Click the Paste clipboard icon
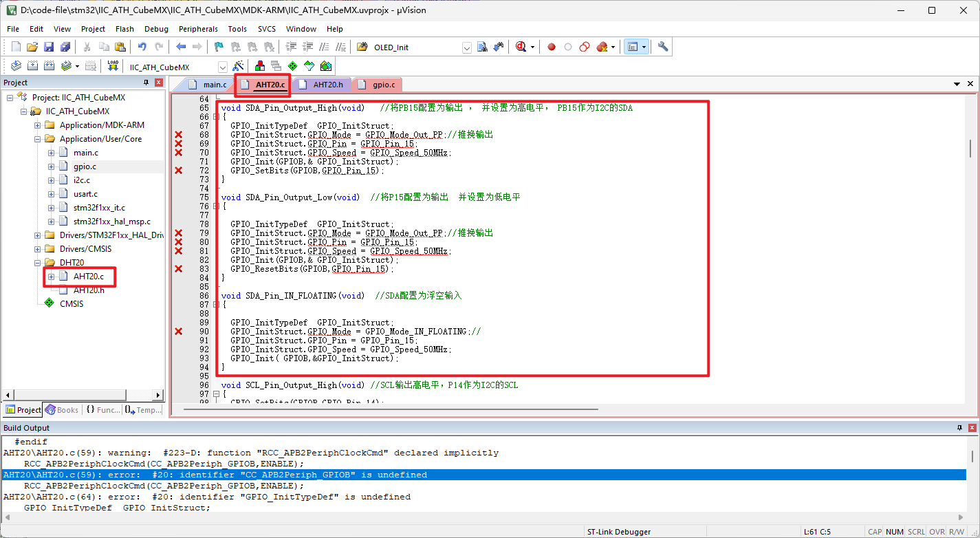 tap(120, 47)
